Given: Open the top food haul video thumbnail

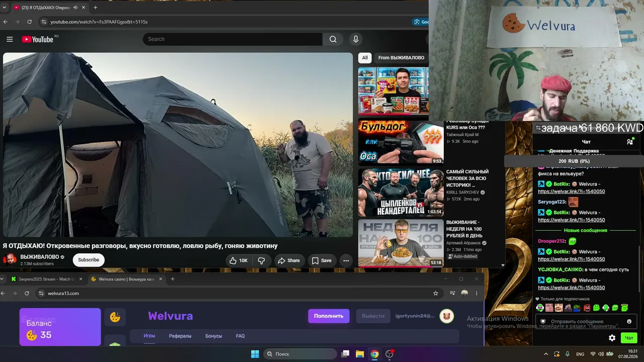Looking at the screenshot, I should click(x=393, y=91).
